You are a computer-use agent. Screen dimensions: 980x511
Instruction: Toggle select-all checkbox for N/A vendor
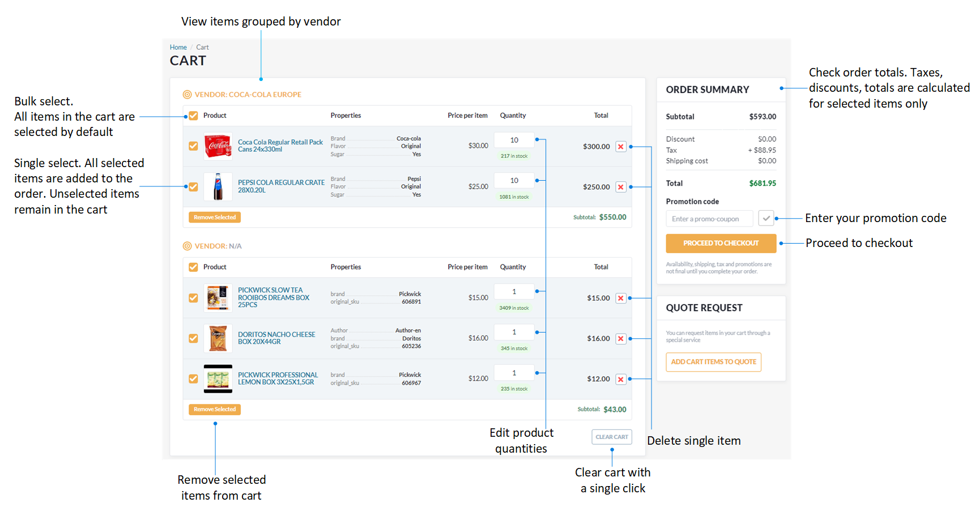tap(193, 267)
